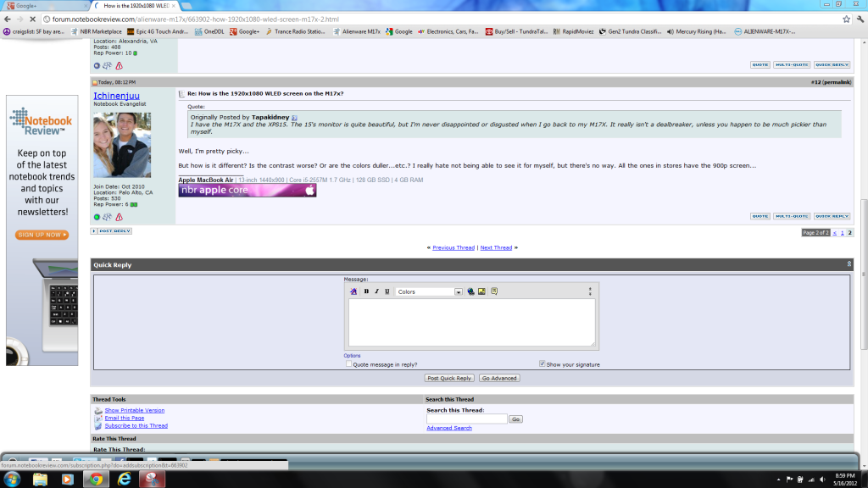The image size is (868, 488).
Task: Click the Remove Text Formatting icon
Action: point(353,291)
